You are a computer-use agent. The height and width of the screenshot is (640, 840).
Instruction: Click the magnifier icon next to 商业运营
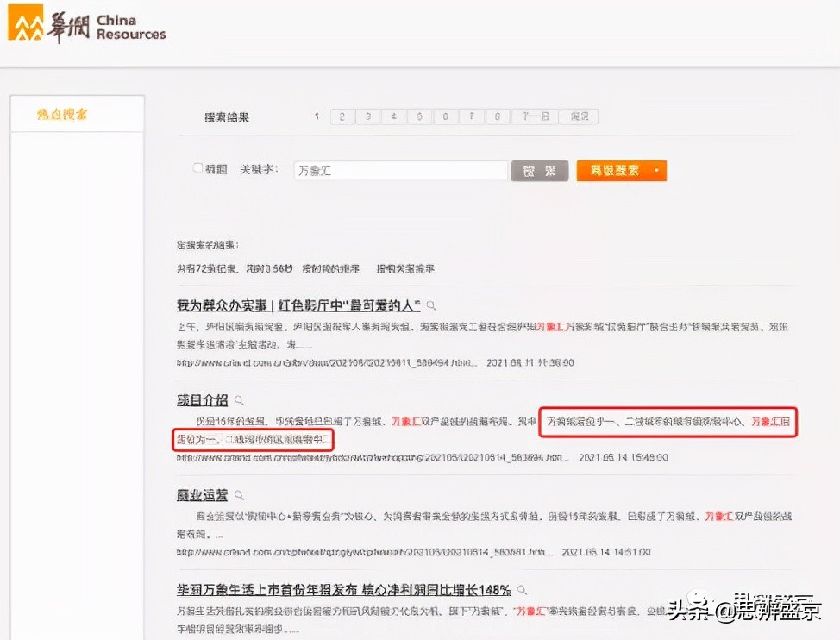(240, 494)
